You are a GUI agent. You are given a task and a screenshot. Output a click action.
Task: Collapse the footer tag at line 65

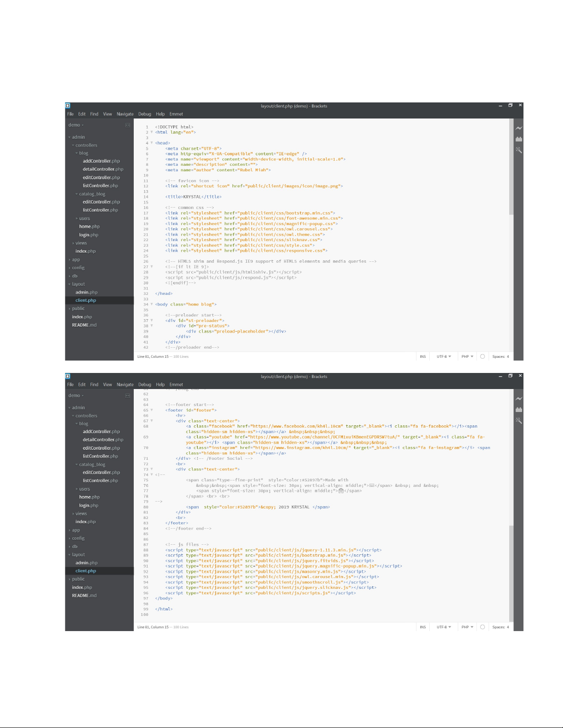click(x=152, y=410)
